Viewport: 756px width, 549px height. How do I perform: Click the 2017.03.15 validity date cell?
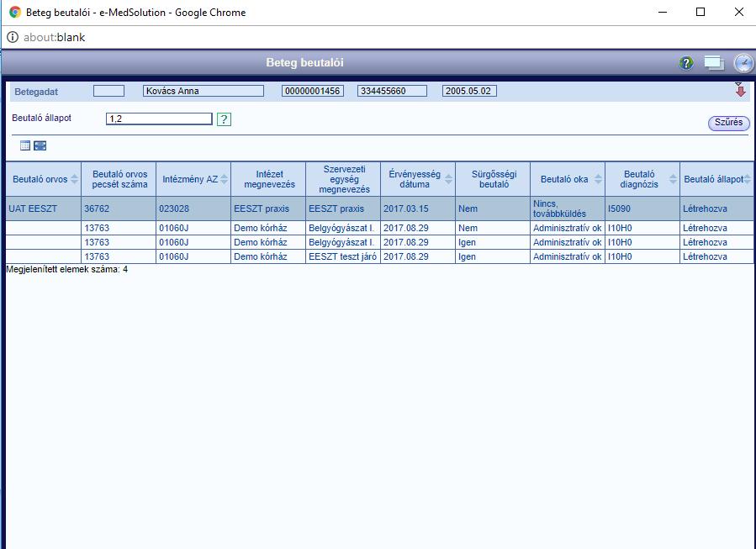tap(418, 209)
